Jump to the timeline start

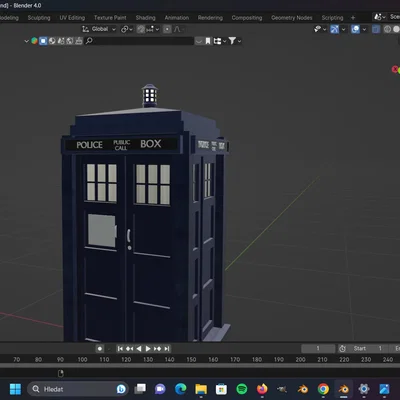(120, 349)
